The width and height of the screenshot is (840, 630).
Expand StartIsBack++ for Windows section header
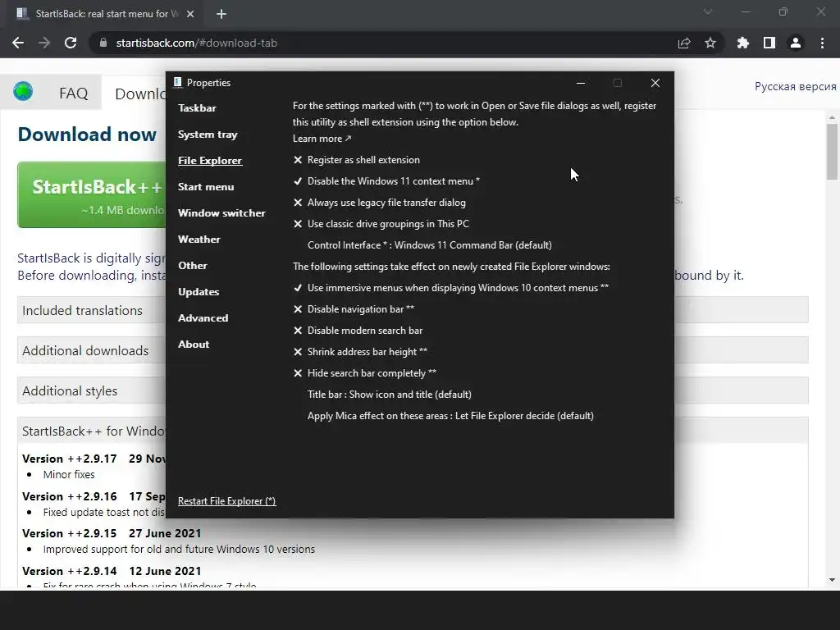pos(92,431)
